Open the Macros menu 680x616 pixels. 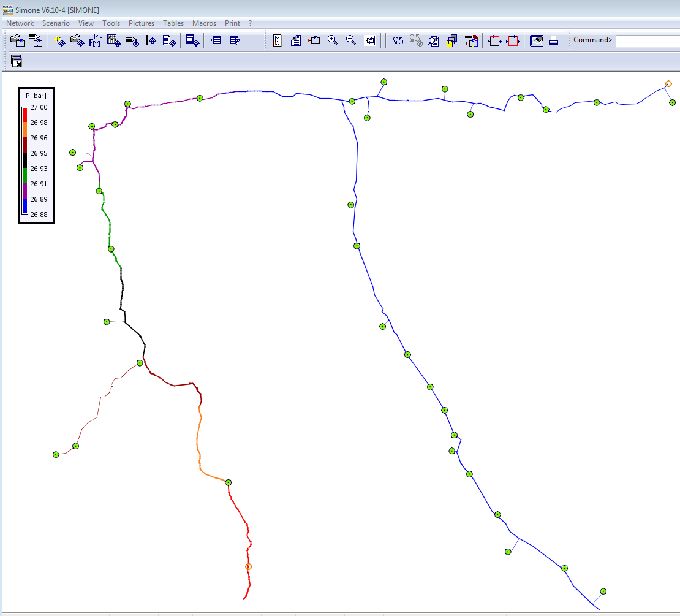(x=204, y=23)
